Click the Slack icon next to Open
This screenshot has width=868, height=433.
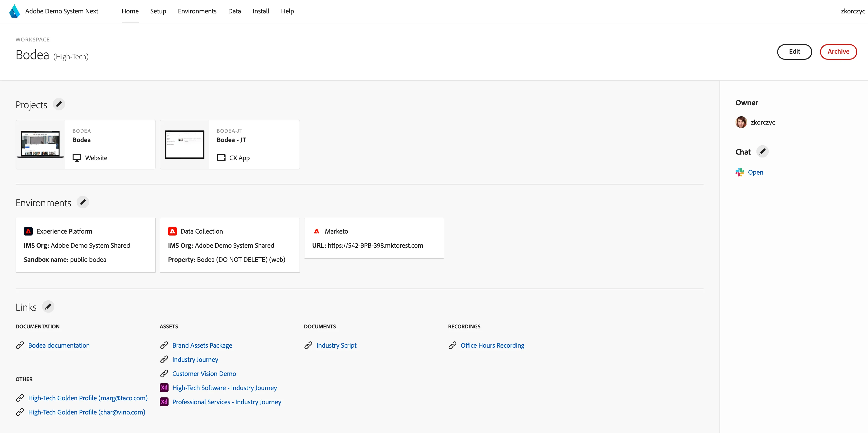point(740,172)
